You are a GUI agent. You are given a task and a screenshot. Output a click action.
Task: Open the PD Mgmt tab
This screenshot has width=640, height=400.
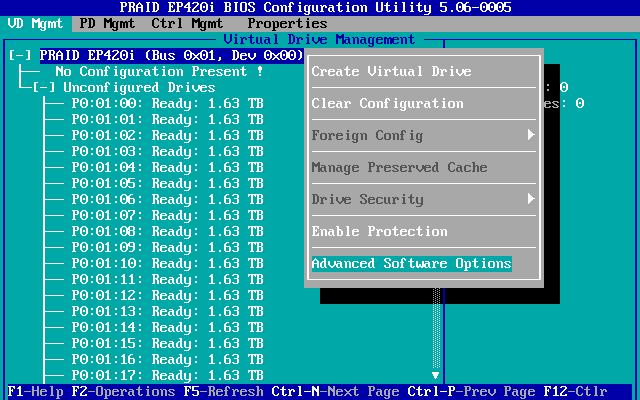[x=107, y=24]
